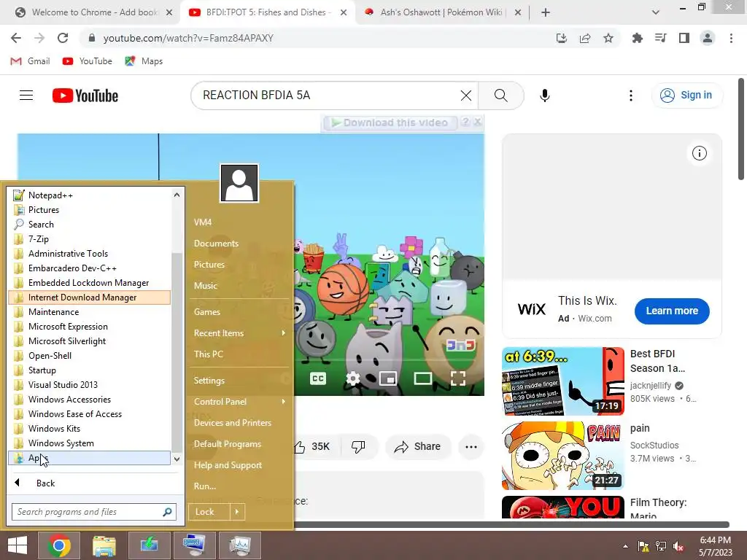This screenshot has width=747, height=560.
Task: Enter full screen video mode
Action: (x=458, y=378)
